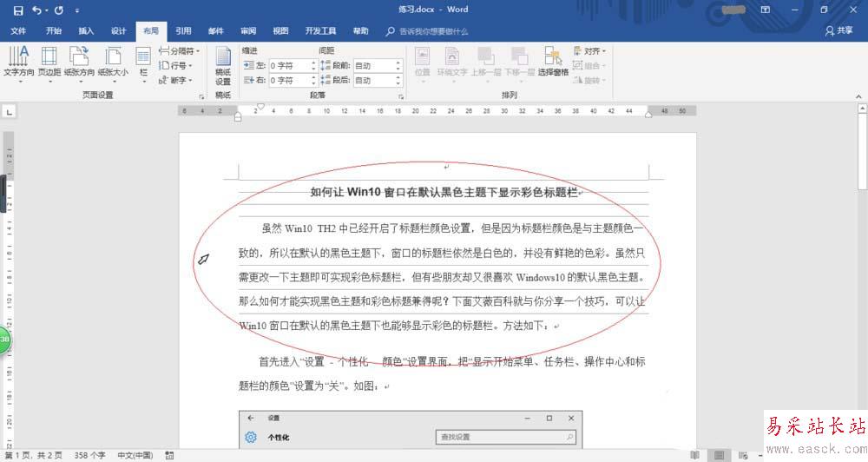
Task: Click the vertical scrollbar up arrow
Action: click(x=863, y=109)
